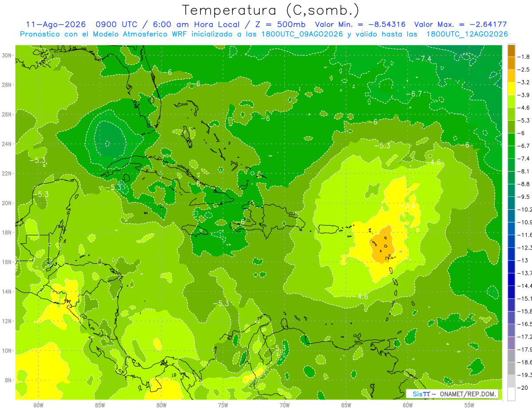532x411 pixels.
Task: Click the purple swatch between -16.5 and -17.2
Action: pyautogui.click(x=511, y=330)
